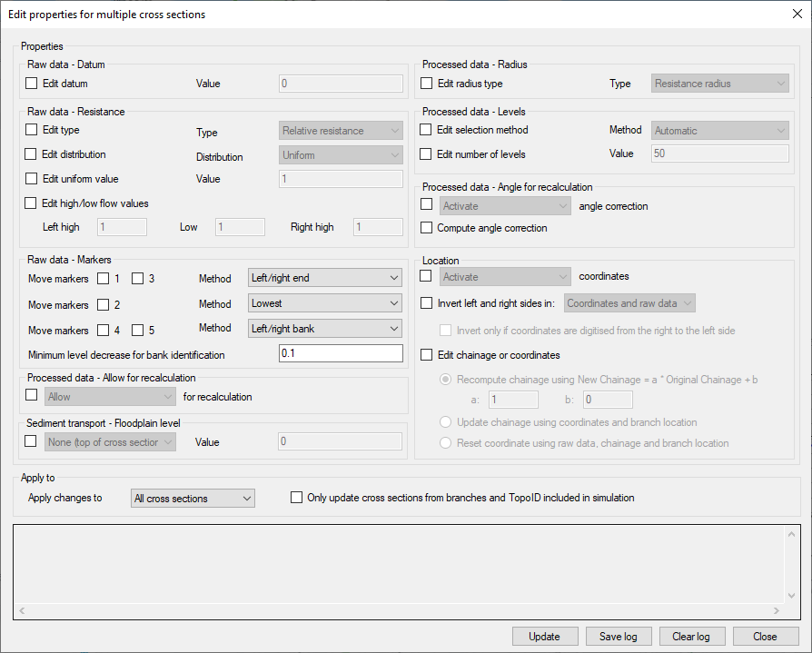The height and width of the screenshot is (653, 812).
Task: Tick the Location coordinates Activate checkbox
Action: 426,276
